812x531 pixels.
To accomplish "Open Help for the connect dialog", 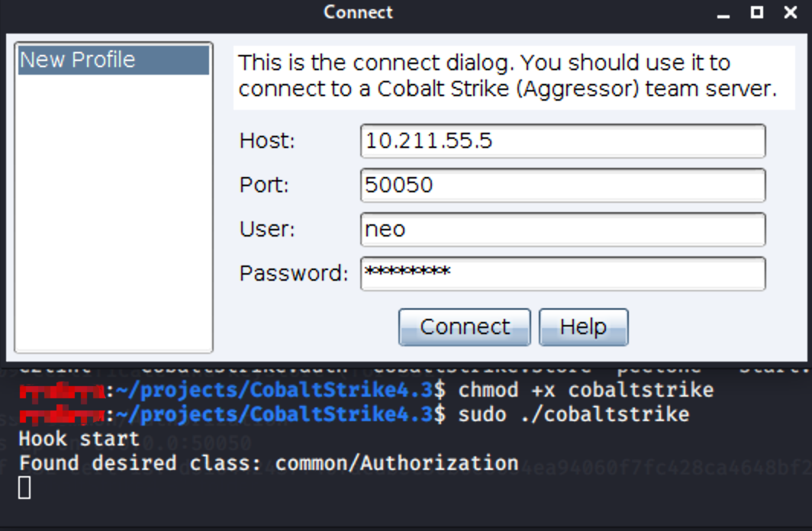I will pos(583,327).
